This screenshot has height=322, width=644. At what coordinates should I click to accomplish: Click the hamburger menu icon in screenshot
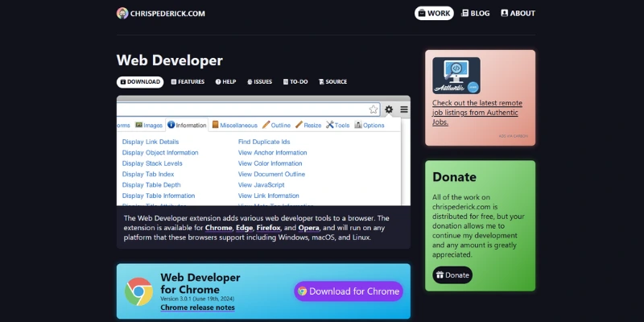point(404,109)
